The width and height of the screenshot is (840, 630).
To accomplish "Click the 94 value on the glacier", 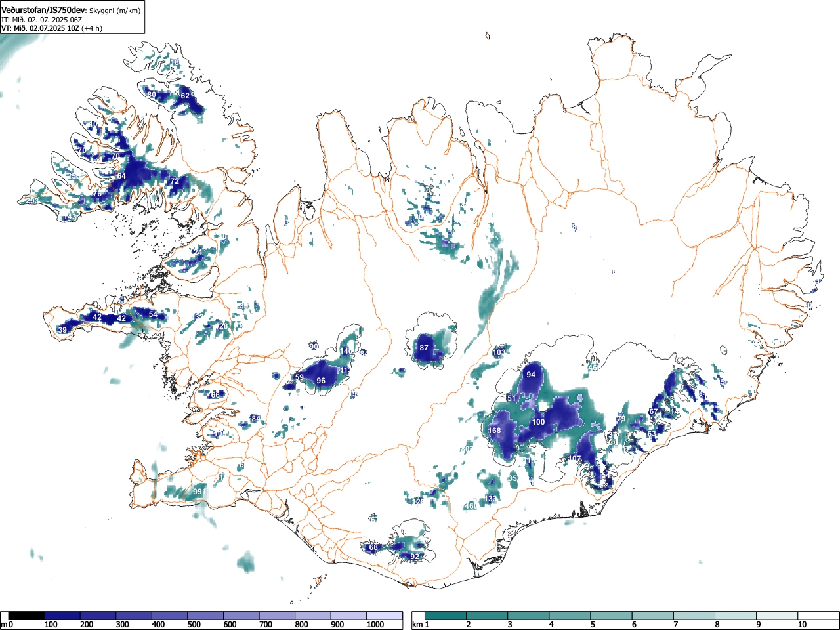I will (x=531, y=375).
